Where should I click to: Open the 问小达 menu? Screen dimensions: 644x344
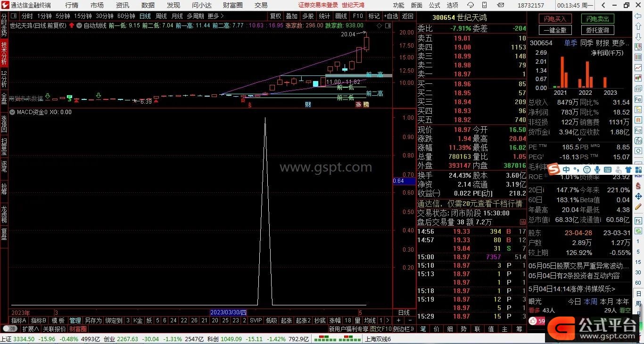click(202, 5)
